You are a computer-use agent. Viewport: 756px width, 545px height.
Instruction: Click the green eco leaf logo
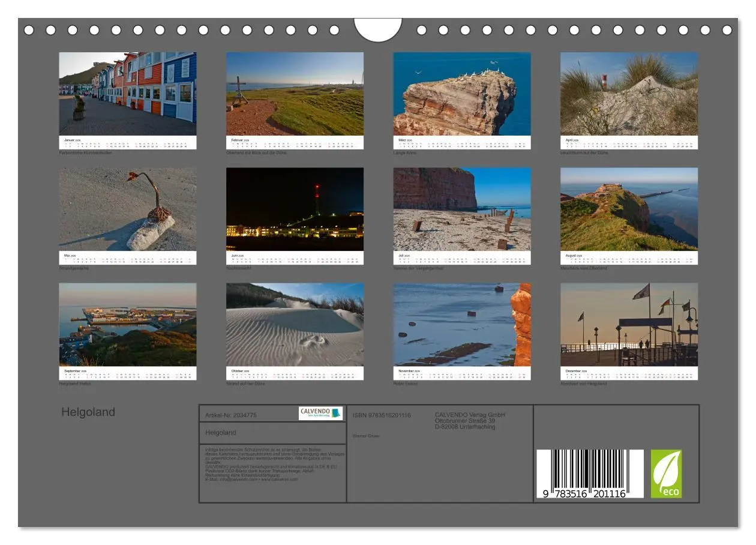click(x=666, y=474)
